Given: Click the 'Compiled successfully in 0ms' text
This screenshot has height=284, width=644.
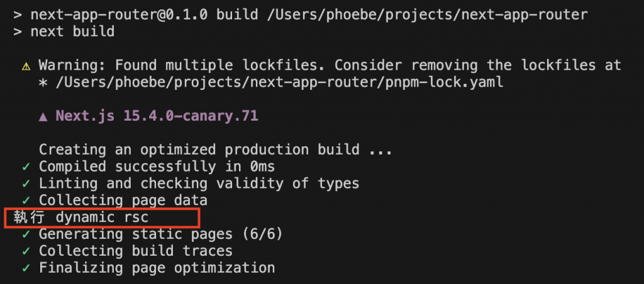Looking at the screenshot, I should pos(157,167).
